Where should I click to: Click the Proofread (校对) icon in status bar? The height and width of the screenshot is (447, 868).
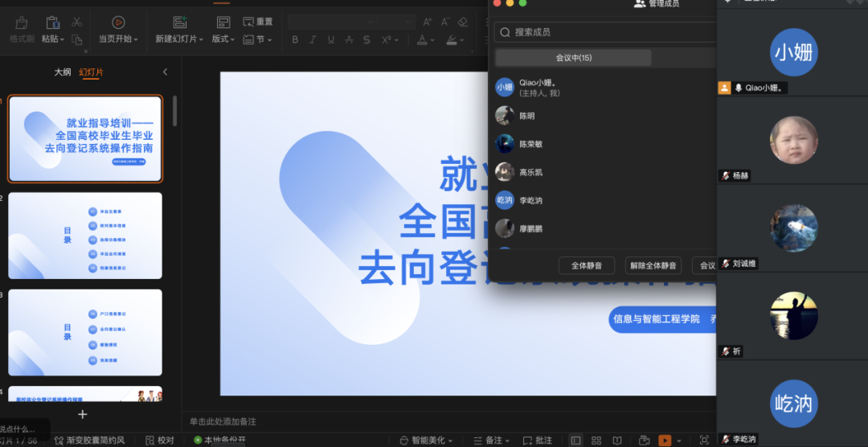coord(159,441)
